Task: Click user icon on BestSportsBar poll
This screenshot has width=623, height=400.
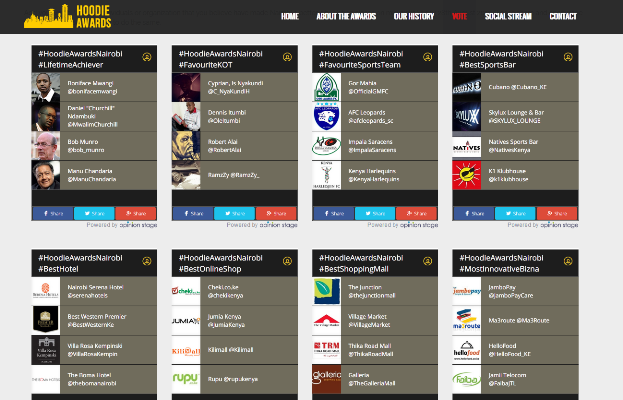Action: click(568, 57)
